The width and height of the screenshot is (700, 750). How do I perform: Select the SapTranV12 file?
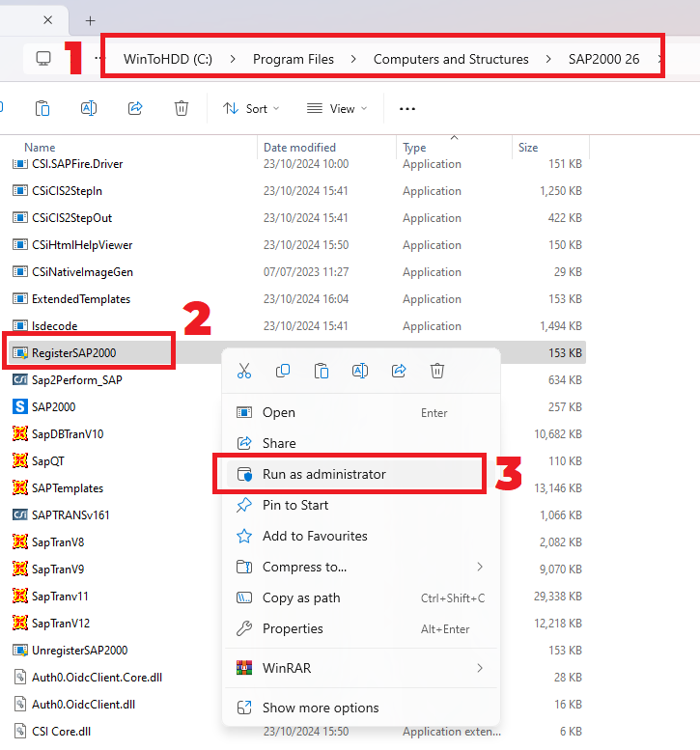click(61, 624)
